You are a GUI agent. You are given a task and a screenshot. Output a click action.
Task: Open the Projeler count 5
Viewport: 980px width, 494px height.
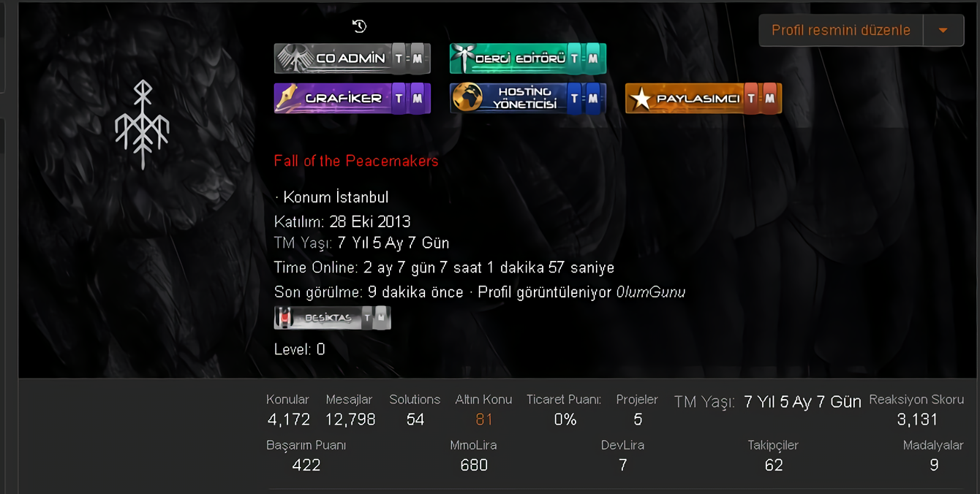pyautogui.click(x=638, y=419)
